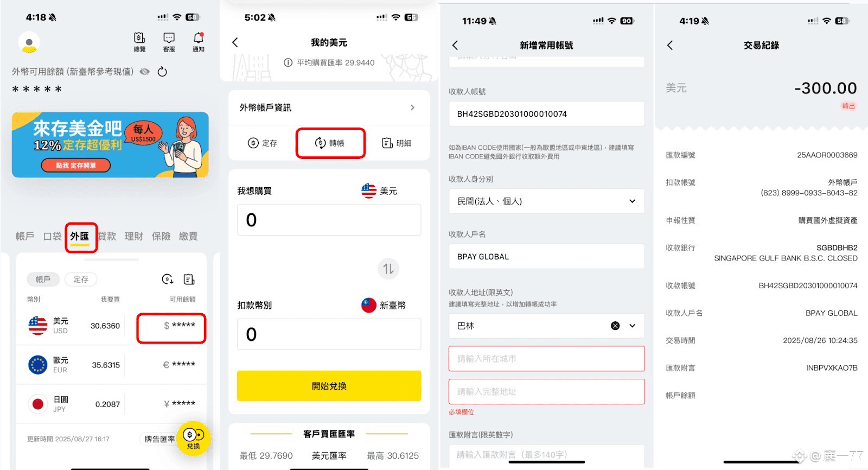This screenshot has height=470, width=868.
Task: Select the 帳戶 pill toggle
Action: tap(43, 280)
